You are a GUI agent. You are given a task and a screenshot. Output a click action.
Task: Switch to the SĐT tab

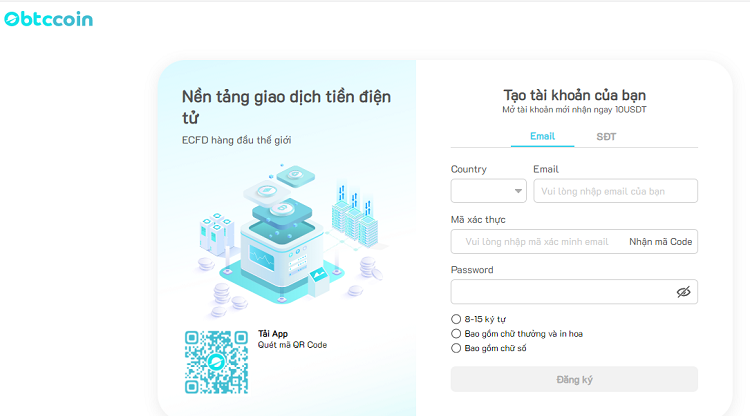(x=606, y=136)
